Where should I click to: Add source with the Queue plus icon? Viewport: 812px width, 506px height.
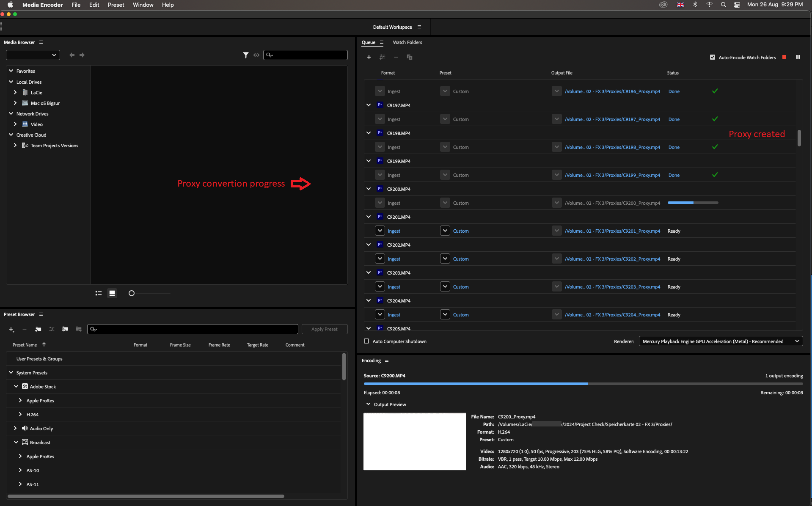tap(369, 57)
